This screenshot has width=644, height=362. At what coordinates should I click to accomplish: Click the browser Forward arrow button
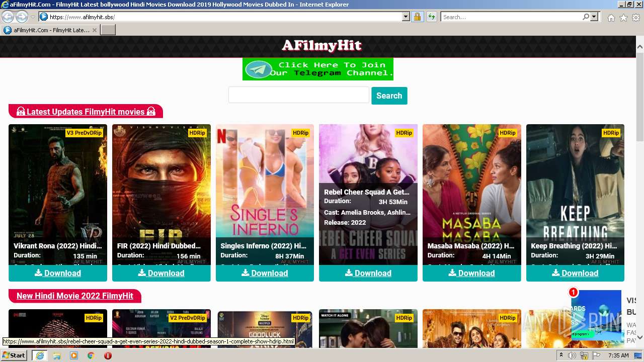coord(22,17)
